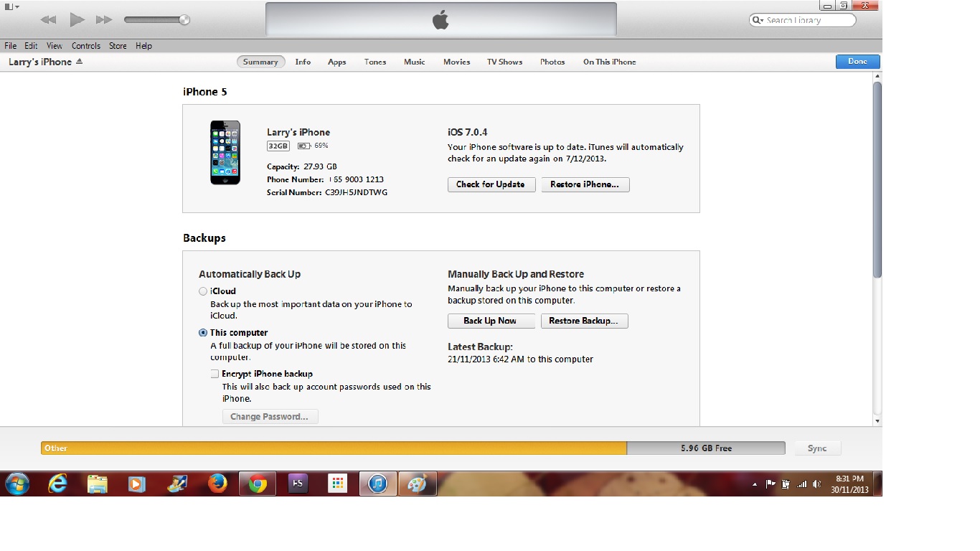Click the Back Up Now button
Screen dimensions: 980x551
491,321
